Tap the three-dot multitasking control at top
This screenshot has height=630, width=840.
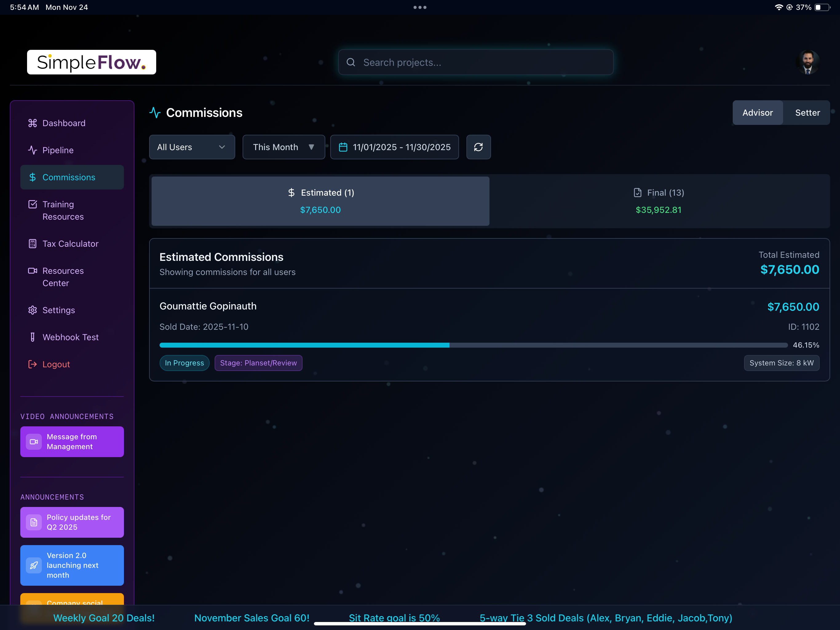pos(420,7)
